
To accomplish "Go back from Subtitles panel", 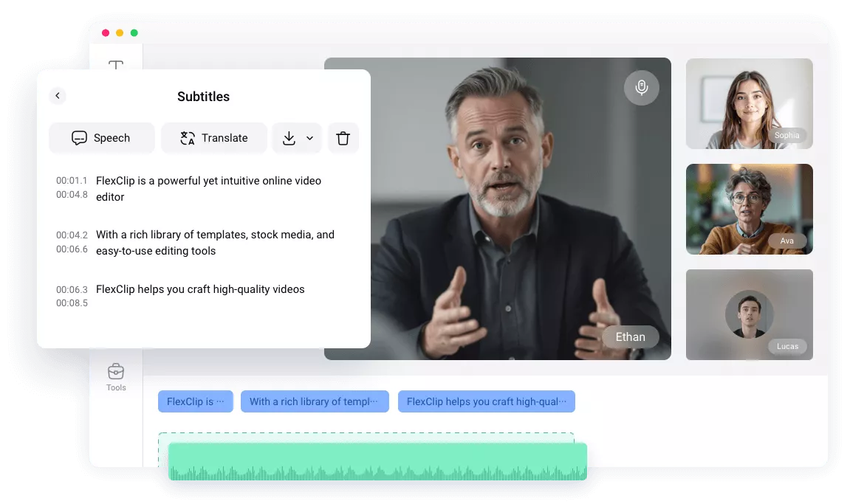I will click(x=58, y=96).
